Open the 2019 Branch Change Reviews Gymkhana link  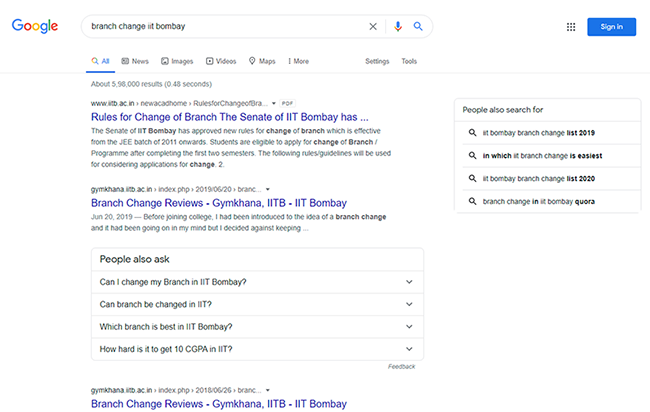pyautogui.click(x=219, y=203)
